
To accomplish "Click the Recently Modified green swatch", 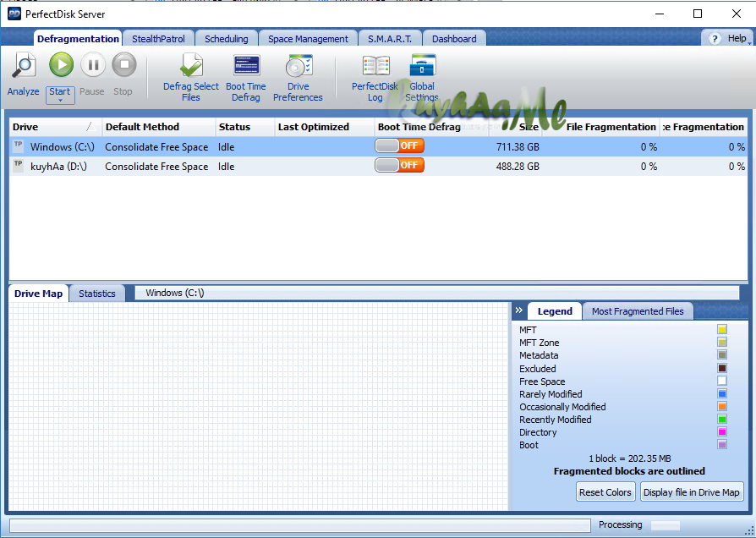I will coord(722,419).
